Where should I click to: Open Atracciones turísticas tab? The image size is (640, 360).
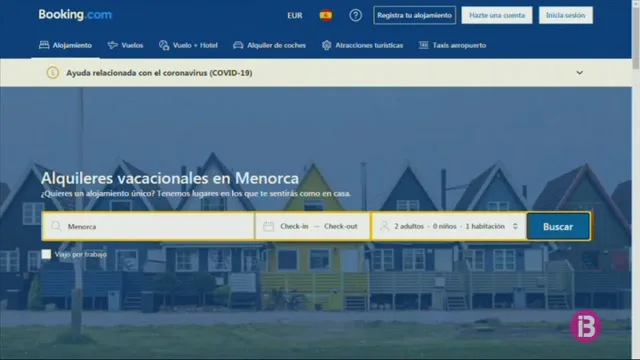pyautogui.click(x=362, y=45)
